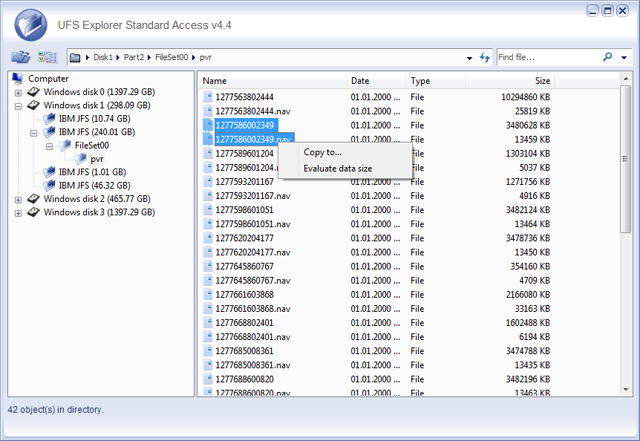Select file 1277661603868.nav
Screen dimensions: 640x441
tap(253, 308)
